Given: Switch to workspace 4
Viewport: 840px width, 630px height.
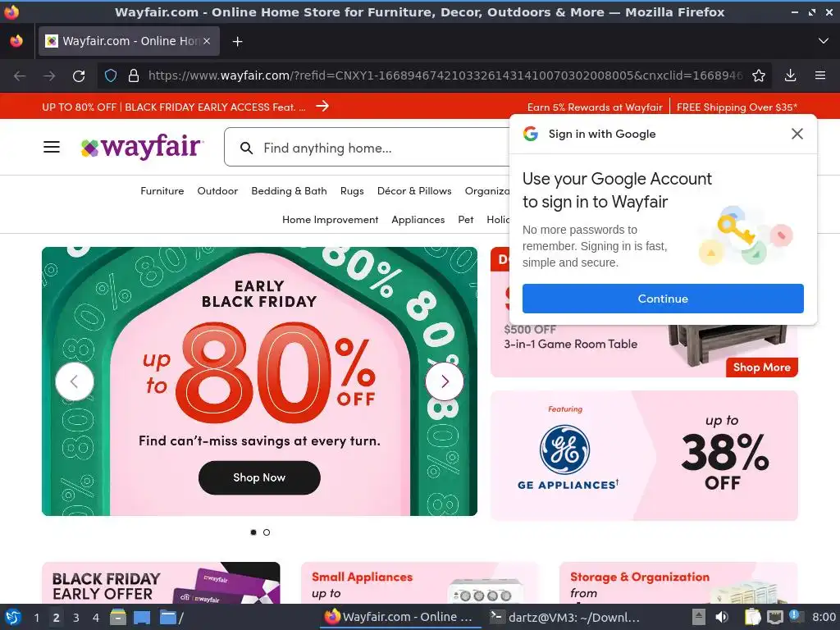Looking at the screenshot, I should [95, 618].
